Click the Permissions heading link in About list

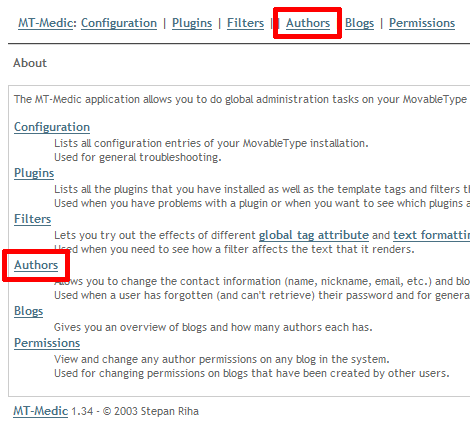pyautogui.click(x=47, y=343)
